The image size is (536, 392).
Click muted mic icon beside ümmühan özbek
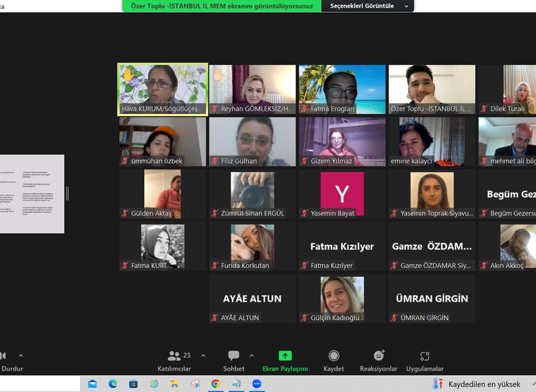point(125,161)
